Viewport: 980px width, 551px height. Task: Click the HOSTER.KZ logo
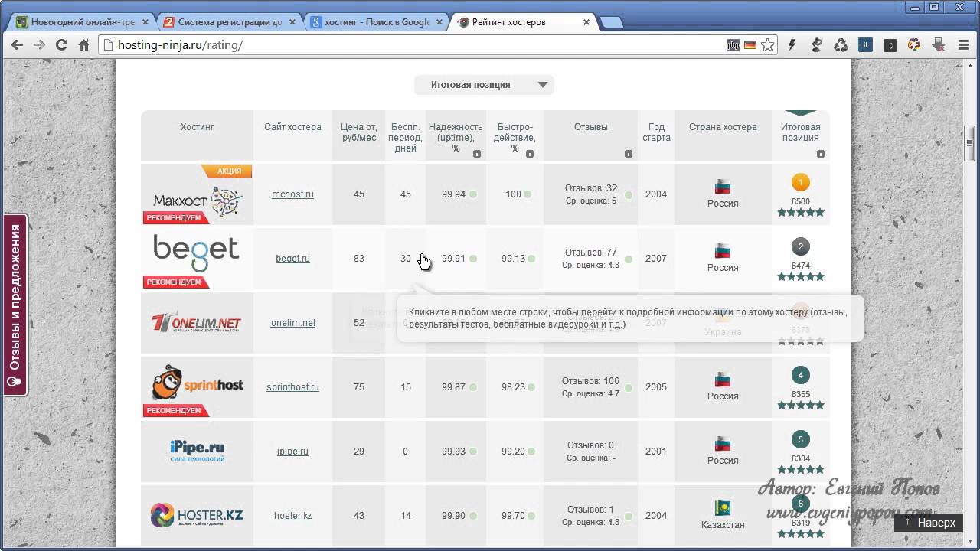197,515
